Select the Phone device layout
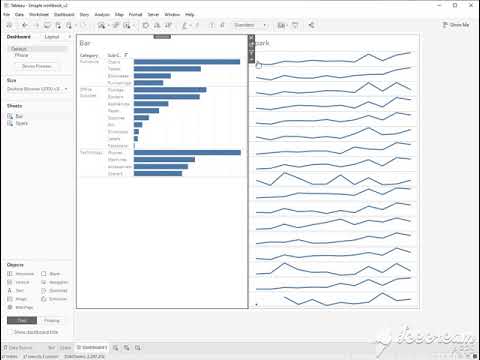 (x=21, y=55)
